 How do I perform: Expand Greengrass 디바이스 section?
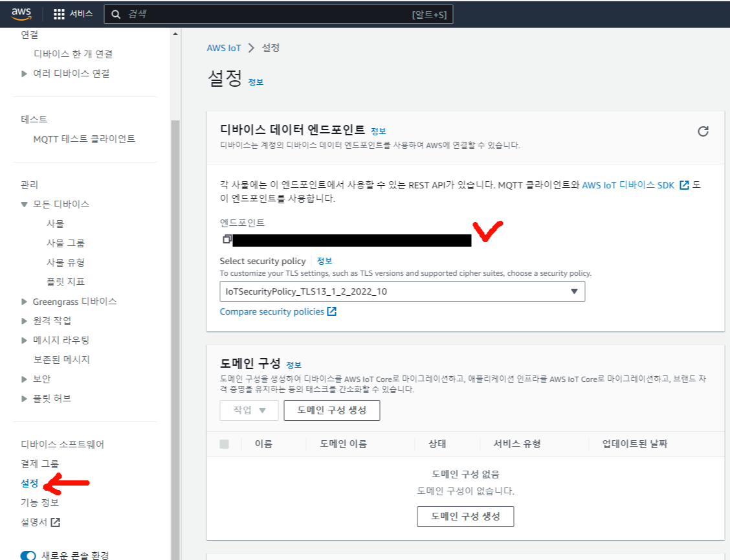(24, 302)
